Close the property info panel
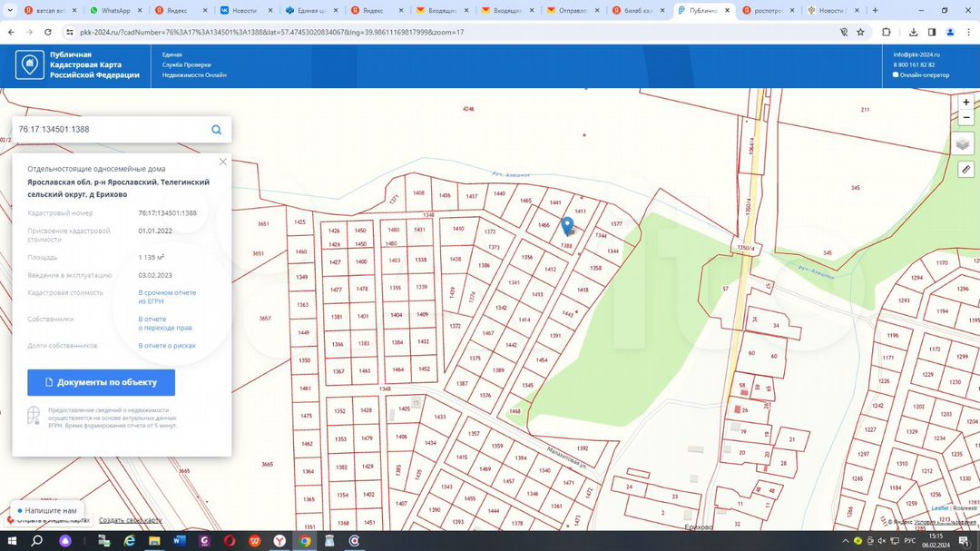The height and width of the screenshot is (551, 980). [x=223, y=162]
